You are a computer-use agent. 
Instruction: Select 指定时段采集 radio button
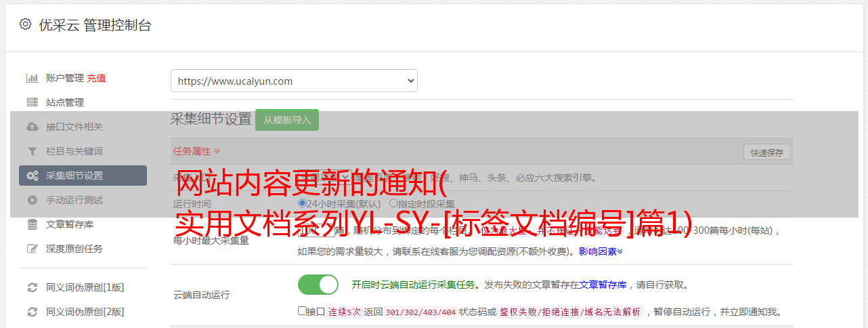tap(393, 203)
